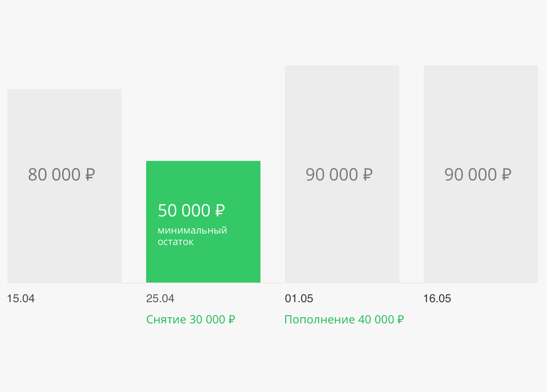The height and width of the screenshot is (392, 547).
Task: Select the green minimum balance bar
Action: 203,222
